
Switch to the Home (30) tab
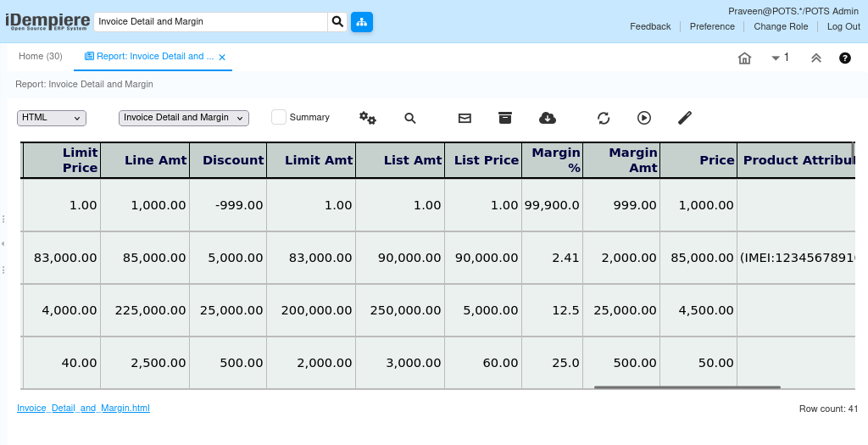pos(41,57)
